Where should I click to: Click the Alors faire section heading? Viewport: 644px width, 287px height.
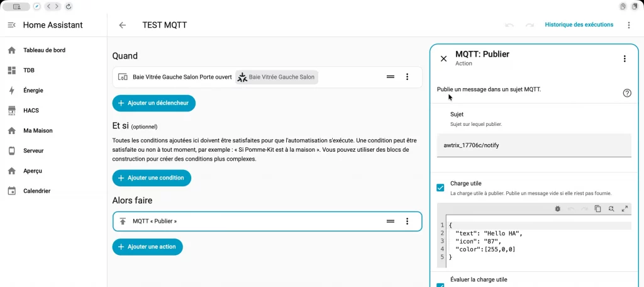click(132, 201)
